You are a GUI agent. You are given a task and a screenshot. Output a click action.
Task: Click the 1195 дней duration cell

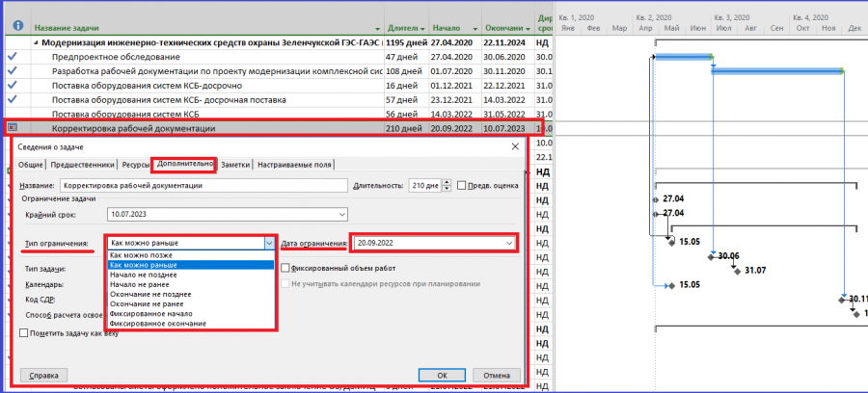pyautogui.click(x=406, y=42)
